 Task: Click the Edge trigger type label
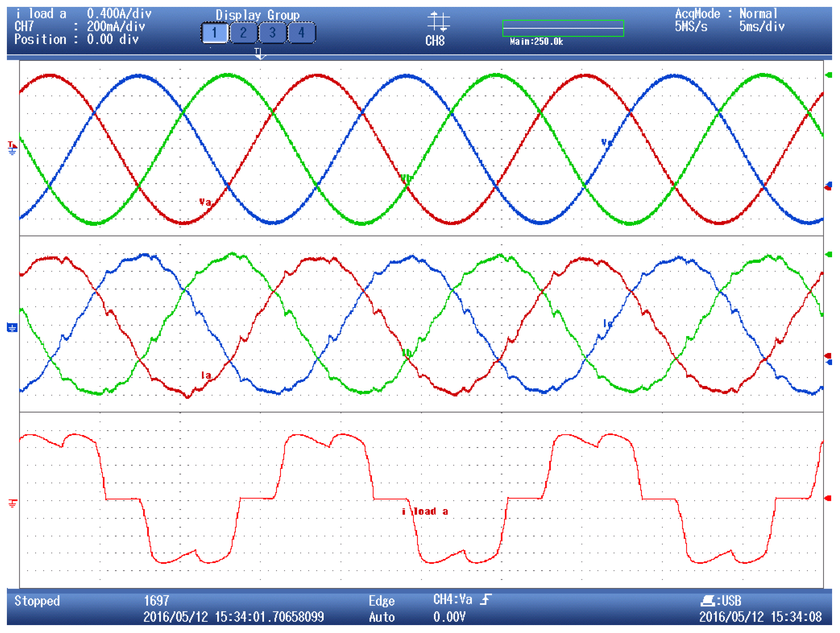click(382, 601)
